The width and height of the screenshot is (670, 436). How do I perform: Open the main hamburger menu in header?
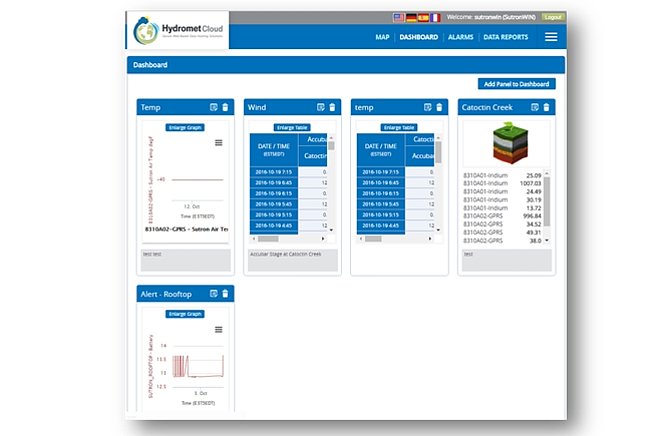pyautogui.click(x=551, y=37)
